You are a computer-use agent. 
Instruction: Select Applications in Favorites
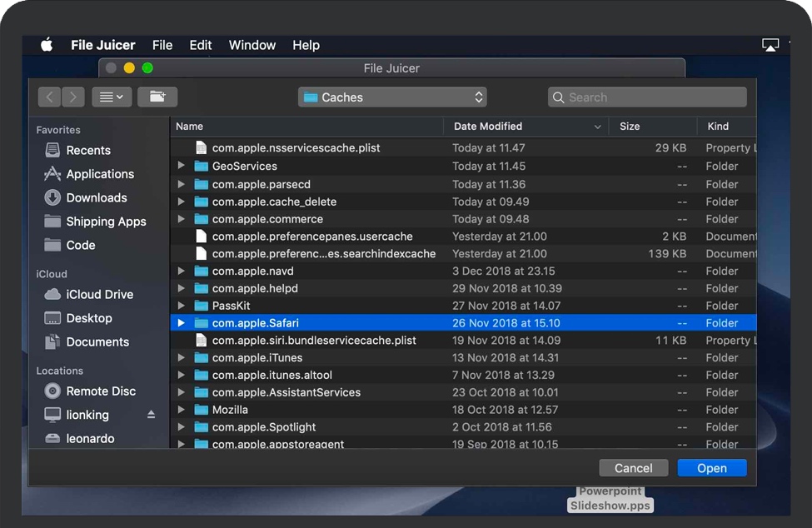click(x=99, y=174)
